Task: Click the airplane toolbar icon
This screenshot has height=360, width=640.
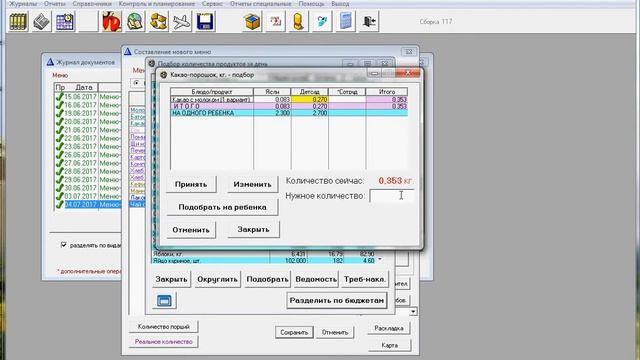Action: click(x=182, y=21)
